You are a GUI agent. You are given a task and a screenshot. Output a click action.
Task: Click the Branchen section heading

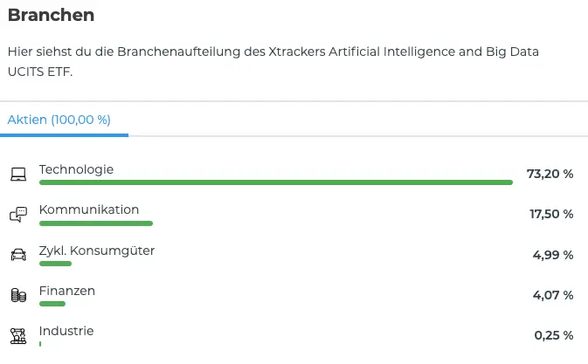pyautogui.click(x=51, y=16)
